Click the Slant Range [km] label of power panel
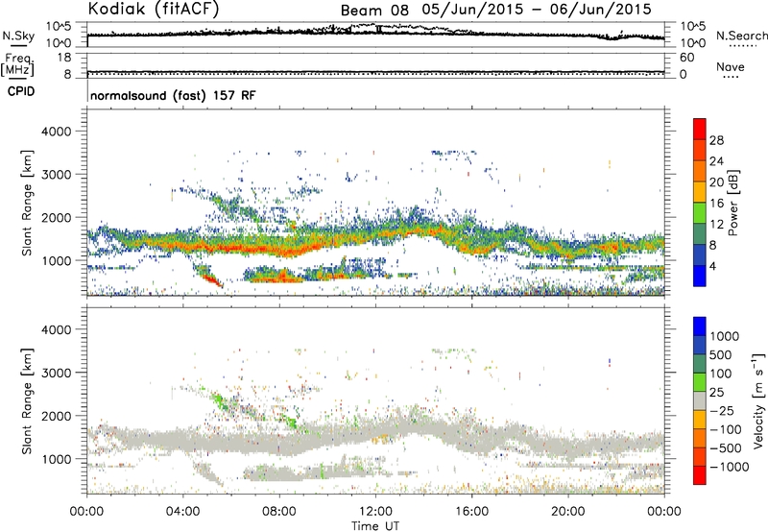The height and width of the screenshot is (532, 768). (27, 203)
